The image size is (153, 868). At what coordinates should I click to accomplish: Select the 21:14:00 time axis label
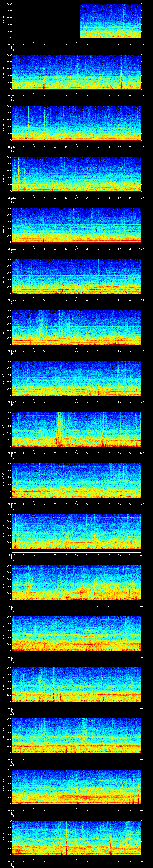coord(12,555)
